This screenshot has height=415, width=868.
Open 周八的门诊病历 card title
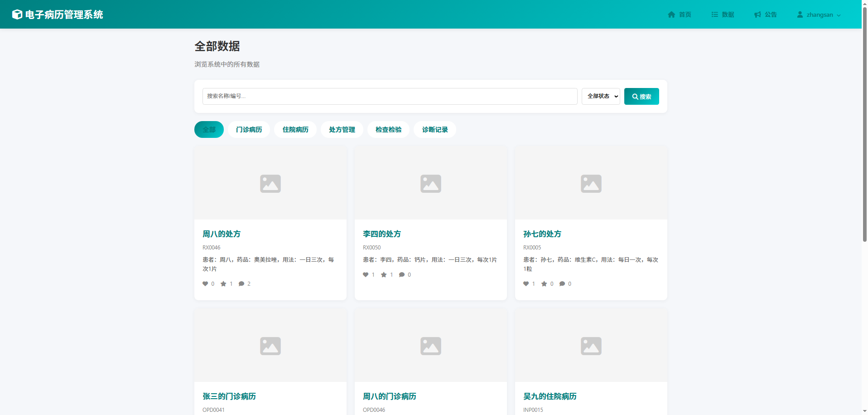390,396
